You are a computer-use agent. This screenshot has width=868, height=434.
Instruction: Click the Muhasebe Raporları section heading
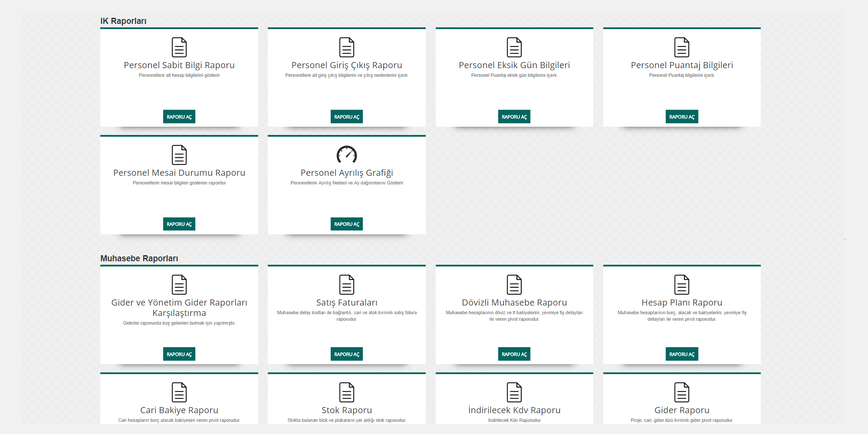(x=139, y=258)
